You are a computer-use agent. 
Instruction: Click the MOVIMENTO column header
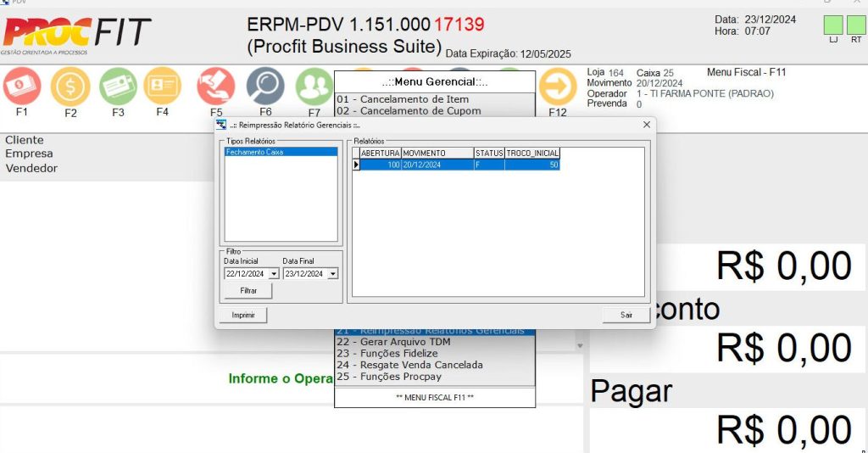point(437,154)
